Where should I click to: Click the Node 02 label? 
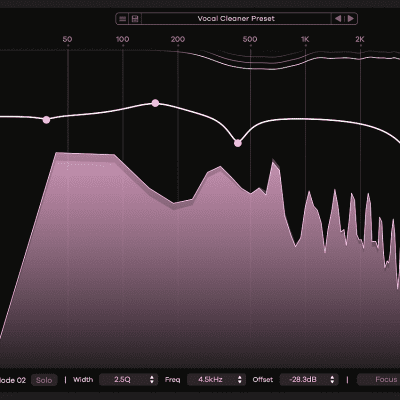click(13, 380)
